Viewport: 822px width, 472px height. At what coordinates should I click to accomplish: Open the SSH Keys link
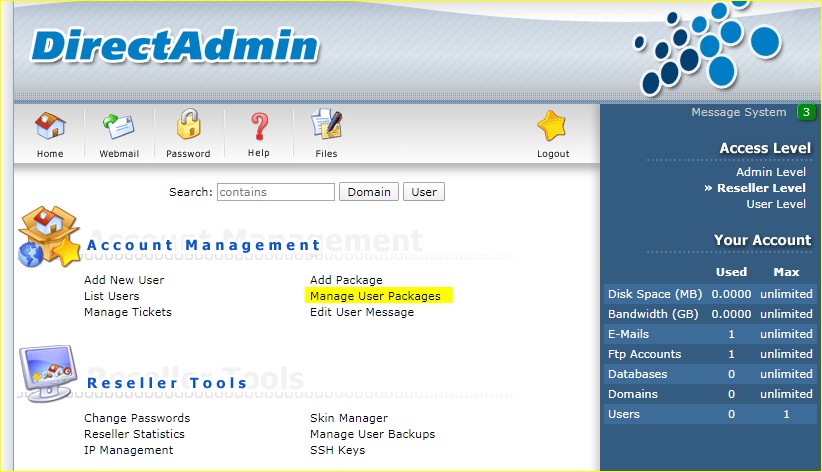click(338, 450)
